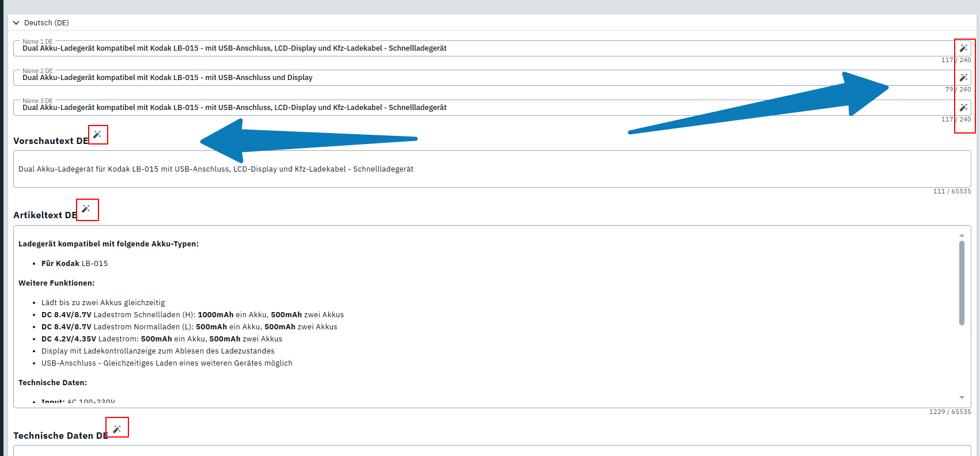Image resolution: width=980 pixels, height=456 pixels.
Task: Click the Artikeltext editor scrollbar thumb
Action: coord(962,283)
